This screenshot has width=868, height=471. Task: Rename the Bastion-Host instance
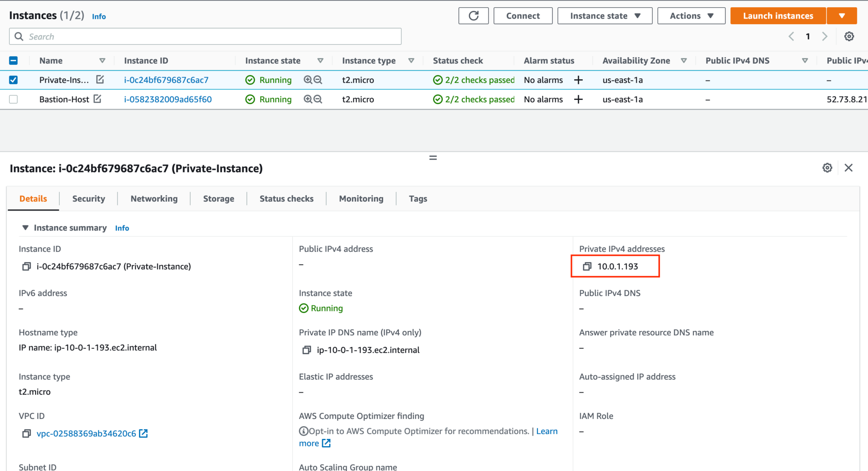[x=98, y=99]
